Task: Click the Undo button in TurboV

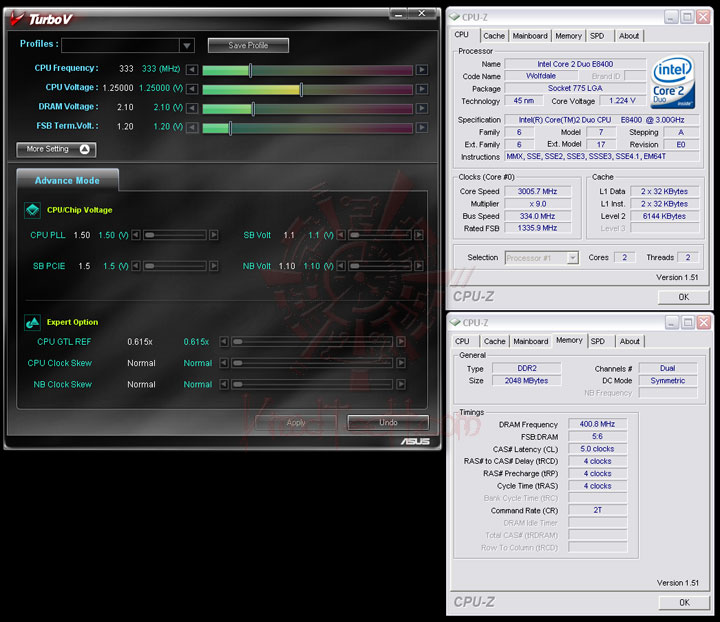Action: (388, 422)
